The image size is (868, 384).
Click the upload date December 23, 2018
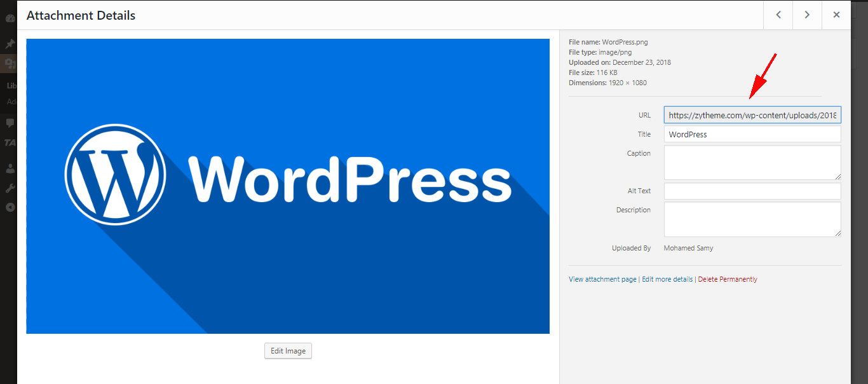[642, 63]
